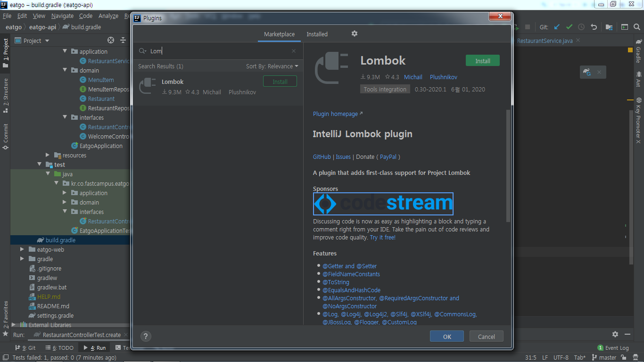This screenshot has width=644, height=362.
Task: Click Cancel in Plugins dialog
Action: coord(486,336)
